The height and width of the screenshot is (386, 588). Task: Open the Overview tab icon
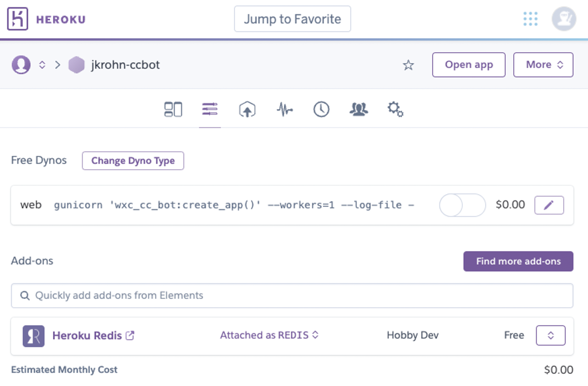pyautogui.click(x=173, y=109)
